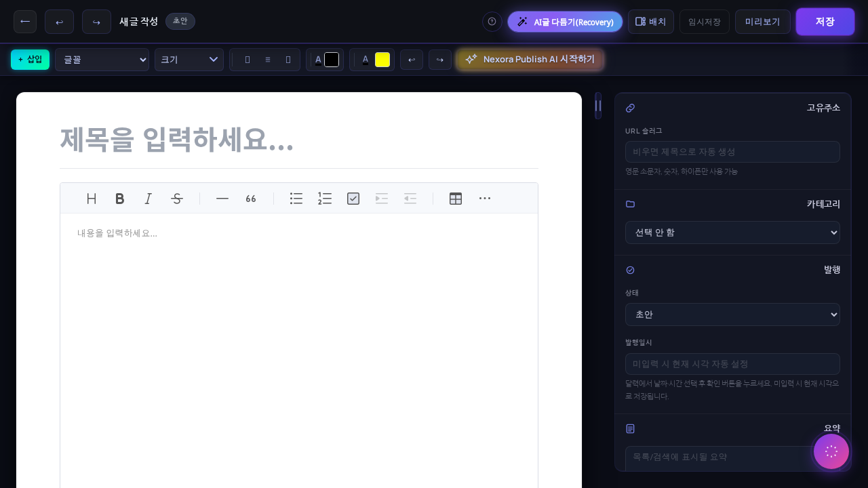Click the 발행 section heading
The width and height of the screenshot is (868, 488).
pyautogui.click(x=832, y=270)
